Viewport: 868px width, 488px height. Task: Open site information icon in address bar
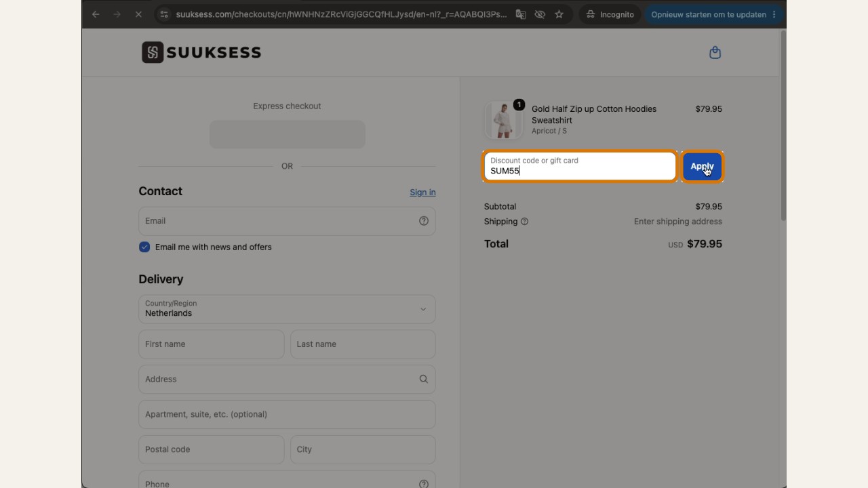pos(164,14)
